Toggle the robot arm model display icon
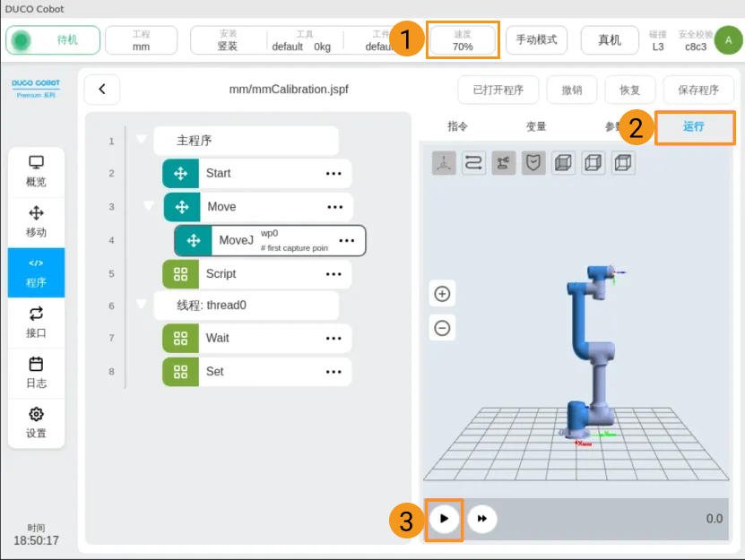 pyautogui.click(x=504, y=163)
